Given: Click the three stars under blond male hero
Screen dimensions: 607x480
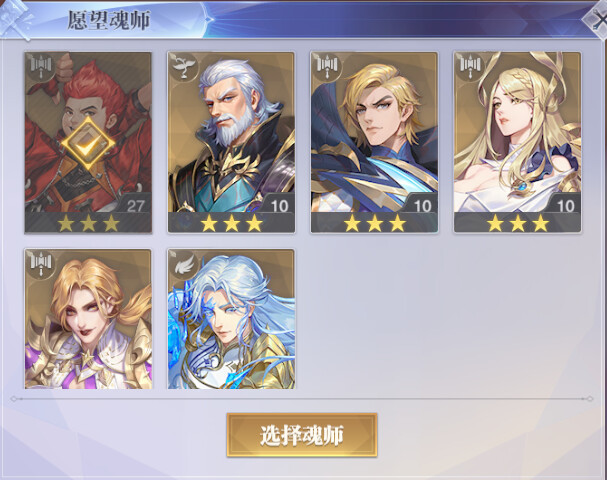Looking at the screenshot, I should [x=375, y=223].
